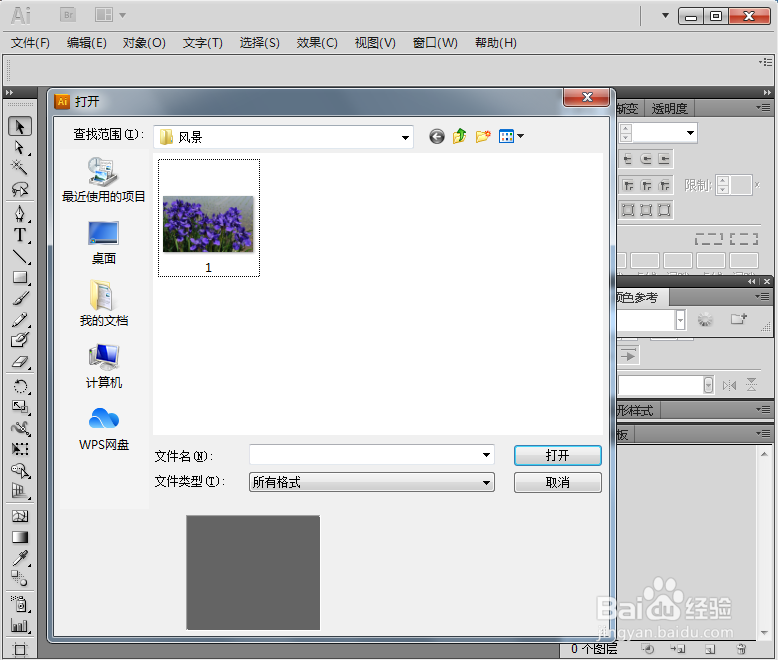Go back to previous folder
The width and height of the screenshot is (778, 660).
tap(437, 136)
